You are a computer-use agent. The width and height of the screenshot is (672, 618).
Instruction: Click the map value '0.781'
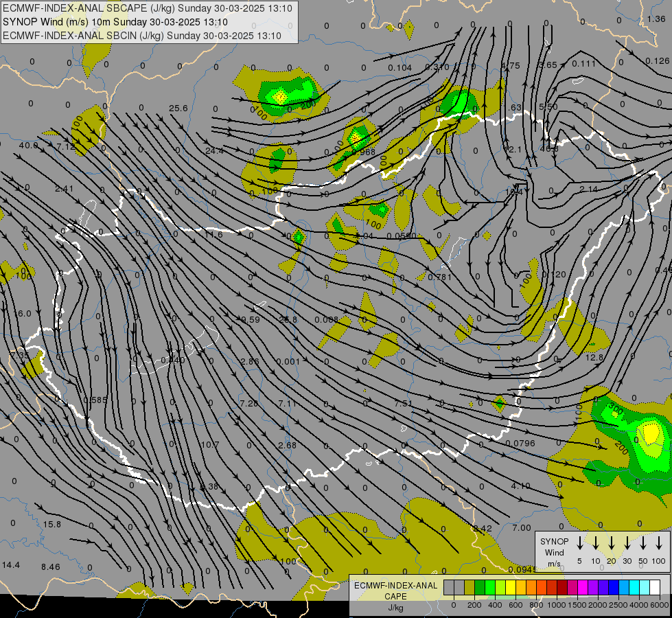click(x=440, y=277)
